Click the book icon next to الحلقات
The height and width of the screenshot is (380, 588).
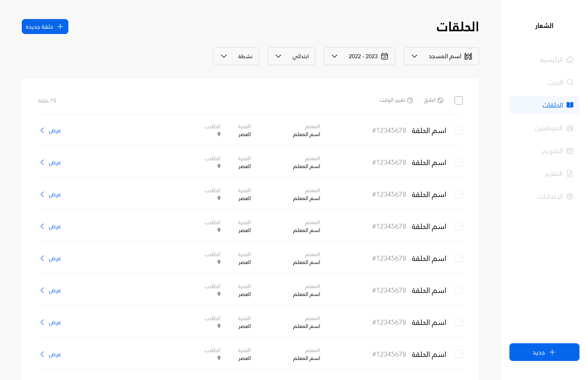[570, 105]
